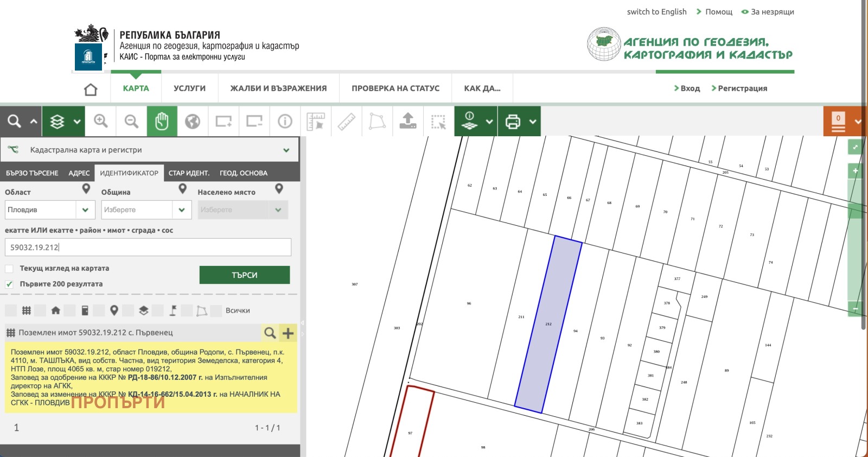
Task: Check 'Текущ изглед на картата' checkbox
Action: [9, 269]
